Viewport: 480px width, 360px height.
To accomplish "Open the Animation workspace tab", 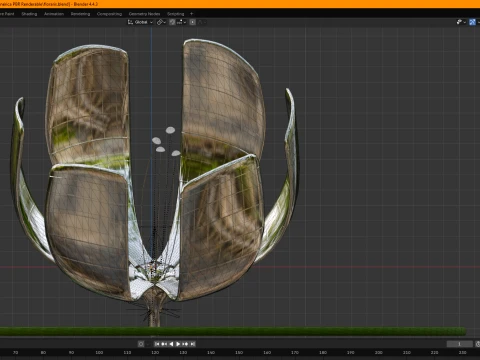I will pyautogui.click(x=54, y=14).
